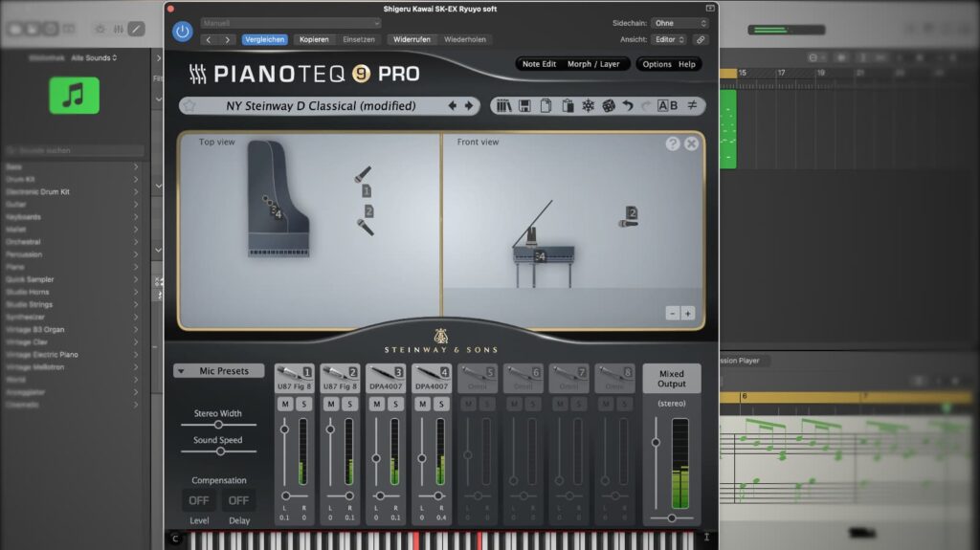Image resolution: width=980 pixels, height=550 pixels.
Task: Open the Ansicht Editor dropdown
Action: pyautogui.click(x=669, y=39)
